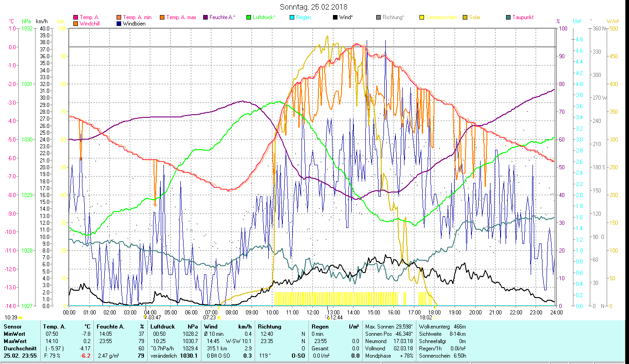Click the chart title Sonntag, 25.02.2018
This screenshot has height=364, width=629.
314,7
